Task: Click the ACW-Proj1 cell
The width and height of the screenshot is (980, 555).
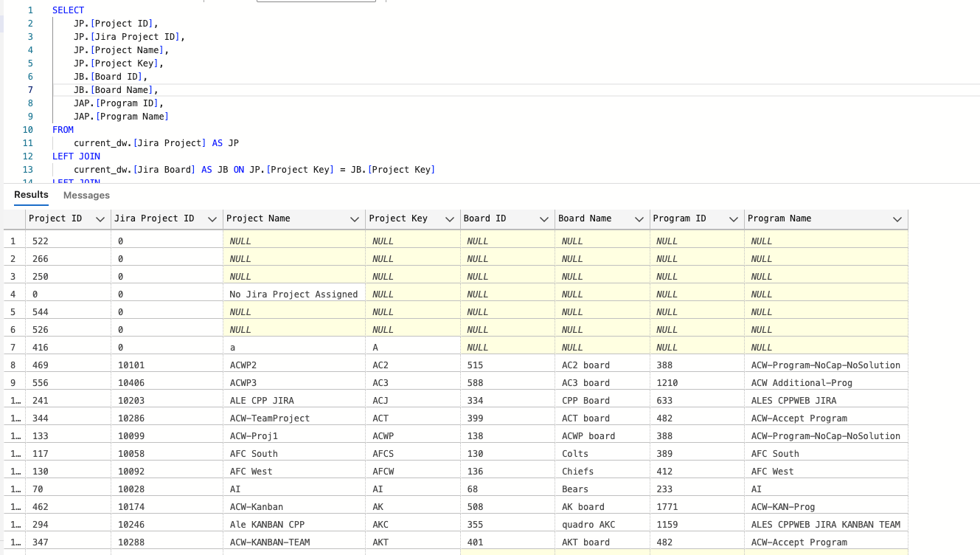Action: click(294, 436)
